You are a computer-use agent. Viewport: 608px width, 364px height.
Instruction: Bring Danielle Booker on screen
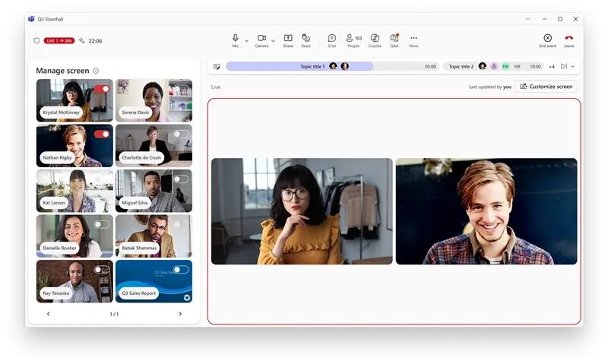tap(102, 224)
